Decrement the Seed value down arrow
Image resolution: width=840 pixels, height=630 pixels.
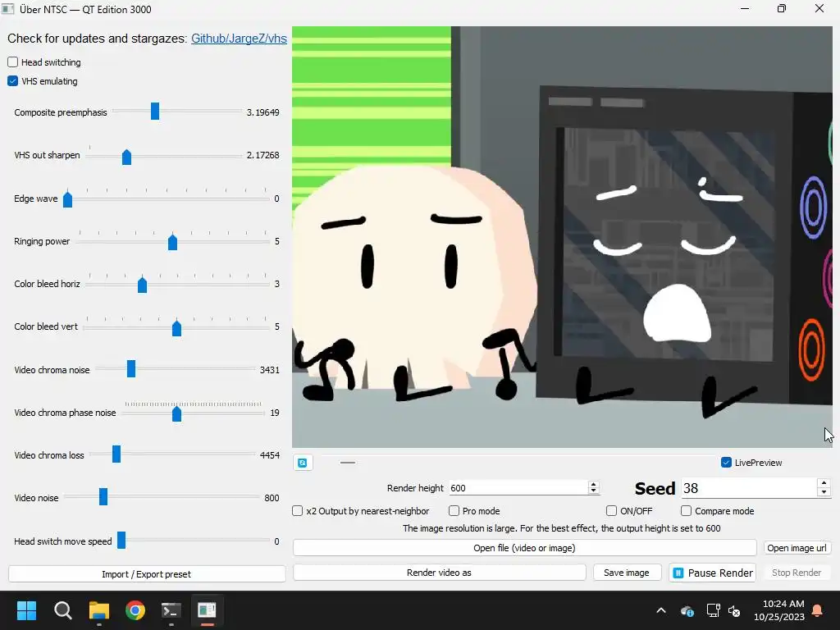(x=824, y=492)
